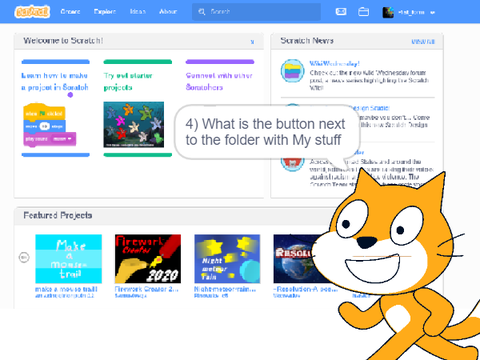Open the Messages envelope icon
Screen dimensions: 480x360
pyautogui.click(x=341, y=12)
